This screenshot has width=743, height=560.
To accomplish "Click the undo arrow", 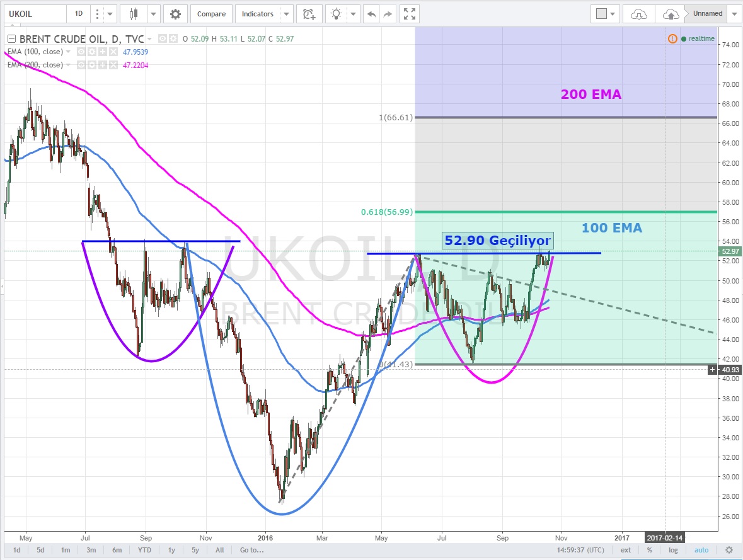I will tap(372, 14).
